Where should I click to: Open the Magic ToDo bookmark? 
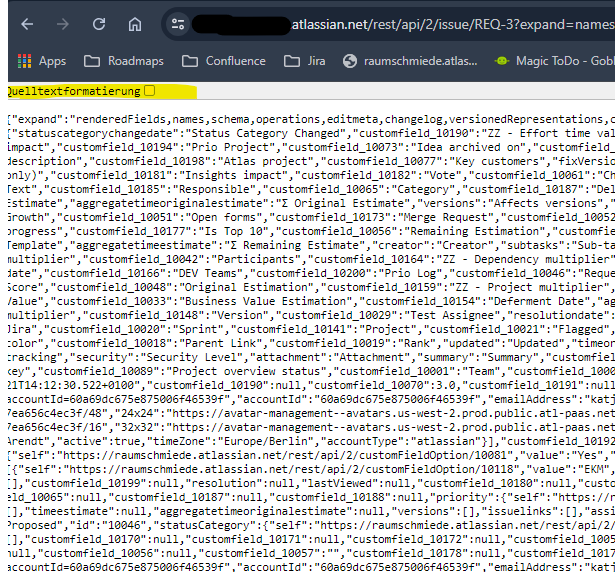click(554, 61)
